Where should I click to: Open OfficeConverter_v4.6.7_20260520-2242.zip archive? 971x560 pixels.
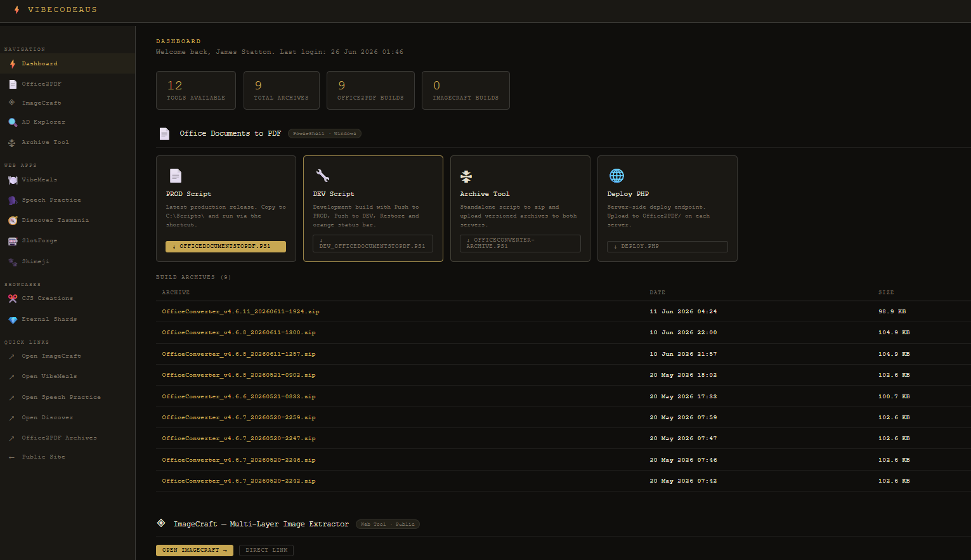pyautogui.click(x=238, y=481)
